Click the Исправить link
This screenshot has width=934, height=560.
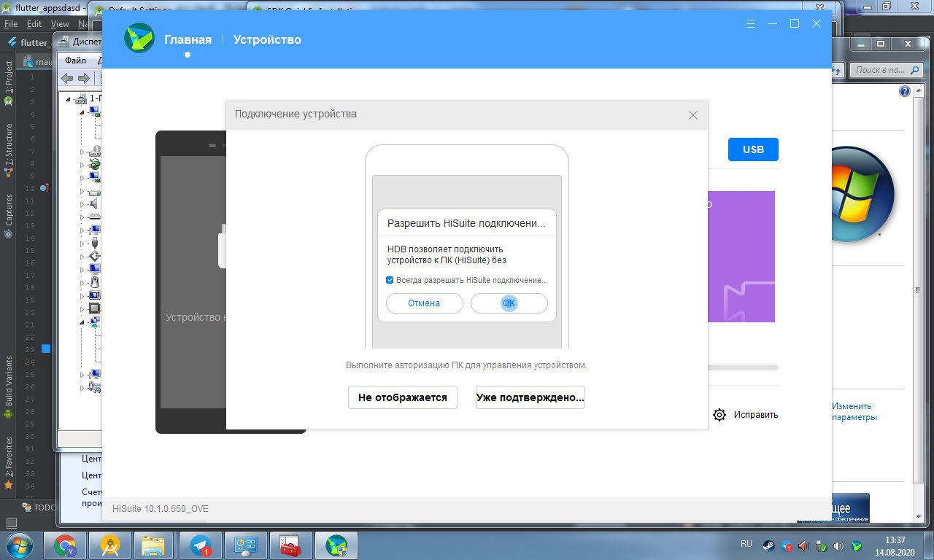(756, 415)
